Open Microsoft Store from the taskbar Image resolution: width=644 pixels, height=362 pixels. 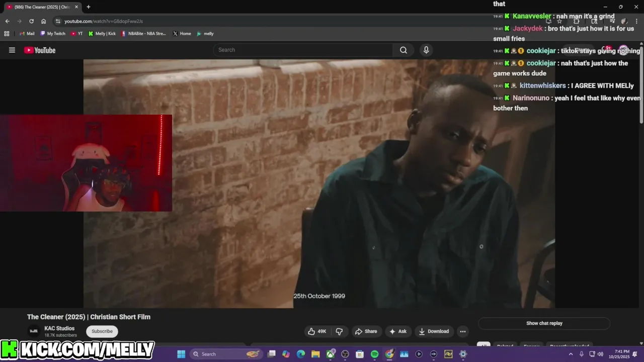pyautogui.click(x=360, y=354)
